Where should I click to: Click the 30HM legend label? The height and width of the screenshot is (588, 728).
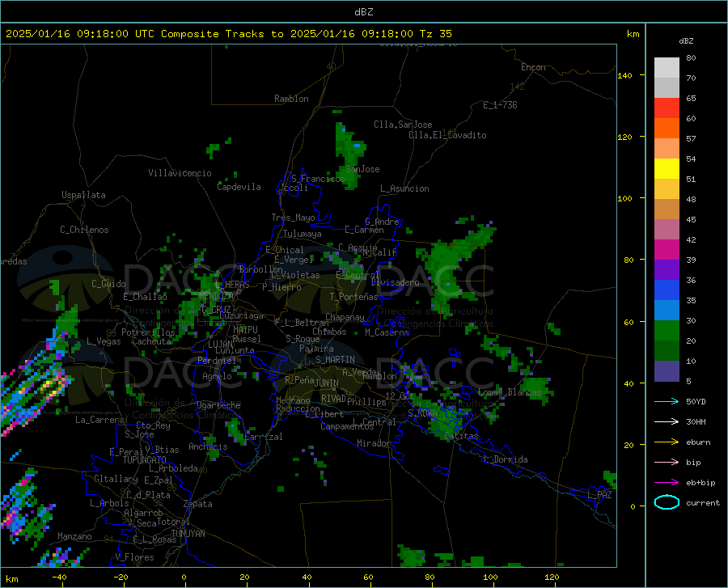696,421
